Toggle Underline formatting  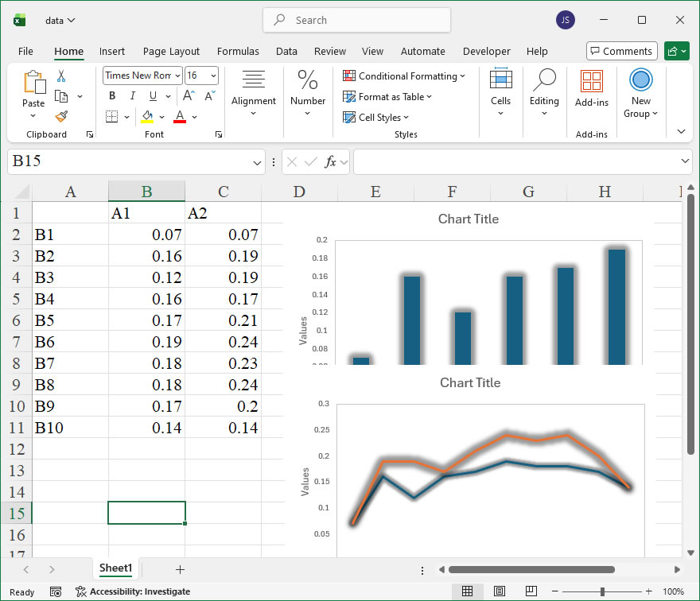pos(152,96)
